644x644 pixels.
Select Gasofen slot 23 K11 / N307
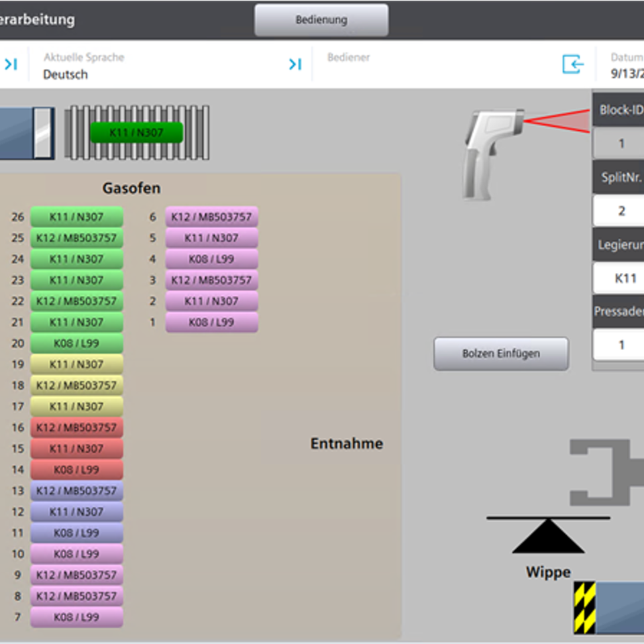76,280
